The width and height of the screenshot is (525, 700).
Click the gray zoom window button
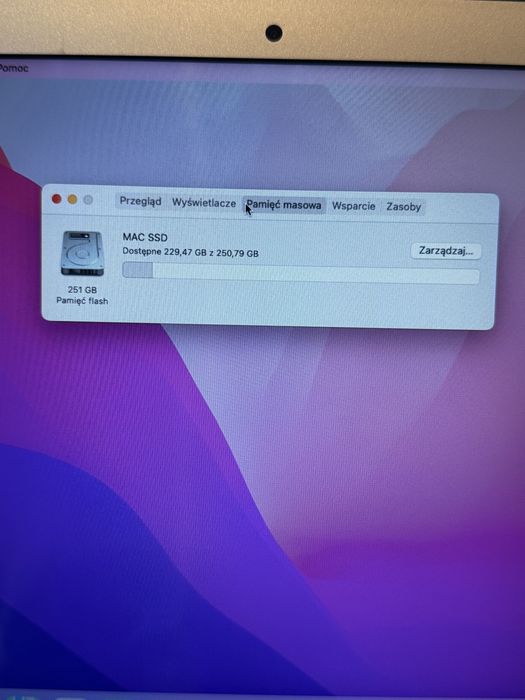tap(88, 200)
